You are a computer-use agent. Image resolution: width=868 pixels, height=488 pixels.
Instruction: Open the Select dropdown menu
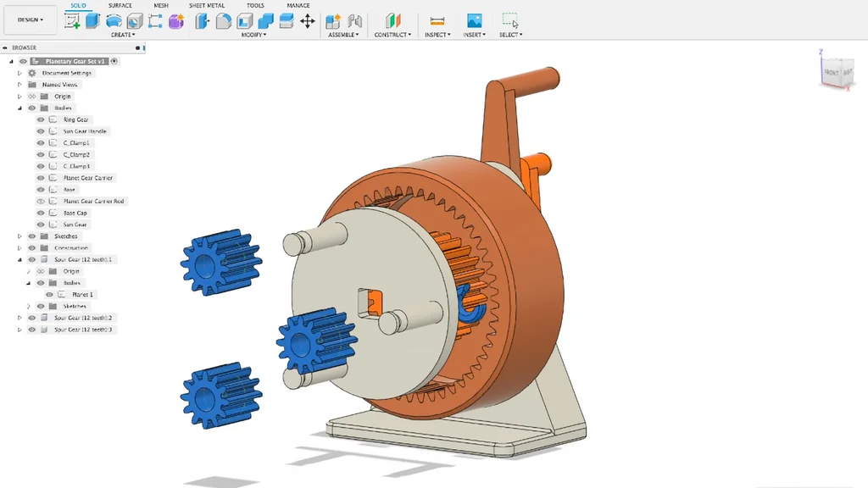(510, 35)
